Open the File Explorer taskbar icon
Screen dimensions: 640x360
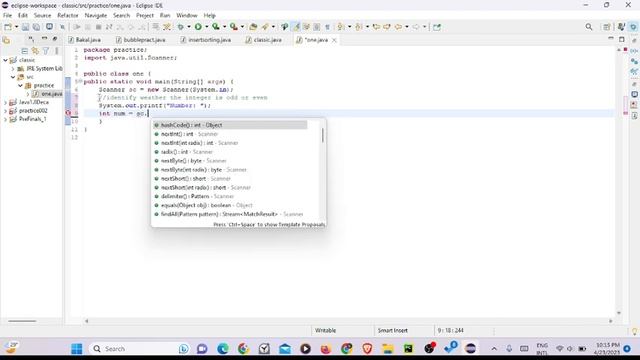point(387,349)
